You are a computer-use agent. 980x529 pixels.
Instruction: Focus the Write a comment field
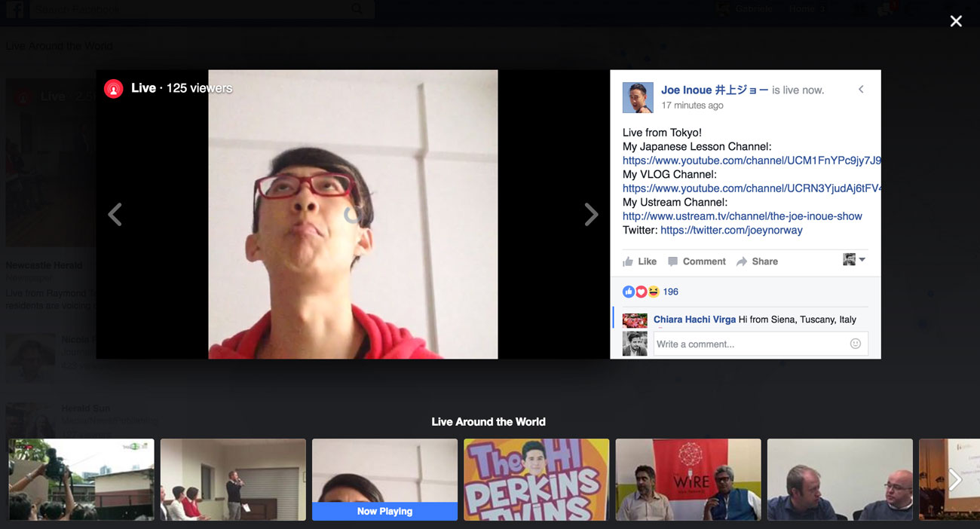[750, 344]
